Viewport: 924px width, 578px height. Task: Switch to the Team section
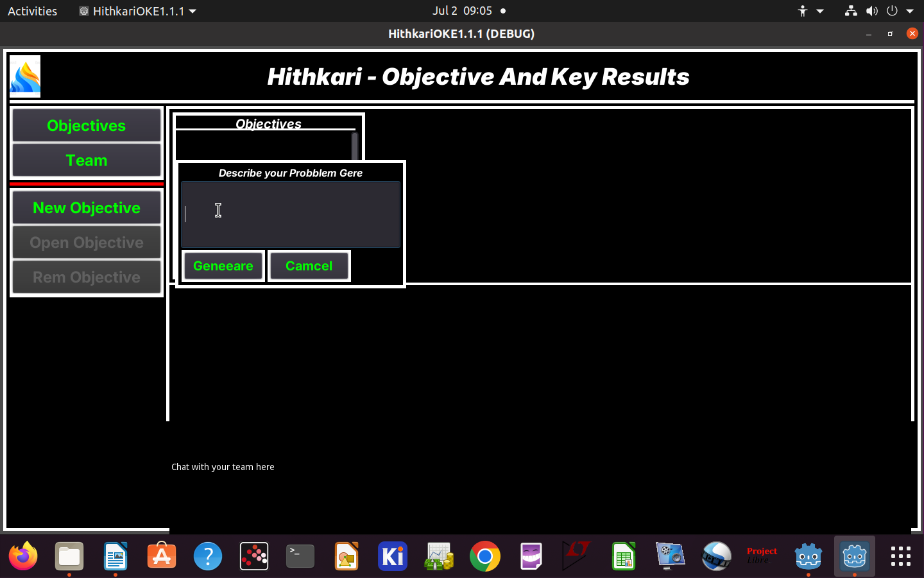click(87, 161)
